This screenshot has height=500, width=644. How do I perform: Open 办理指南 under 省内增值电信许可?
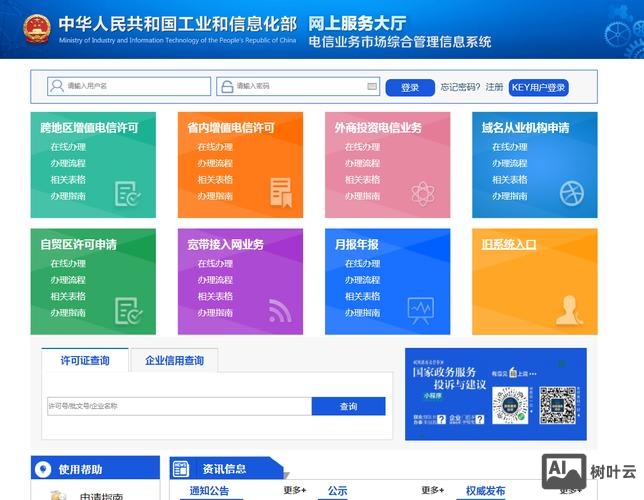215,196
